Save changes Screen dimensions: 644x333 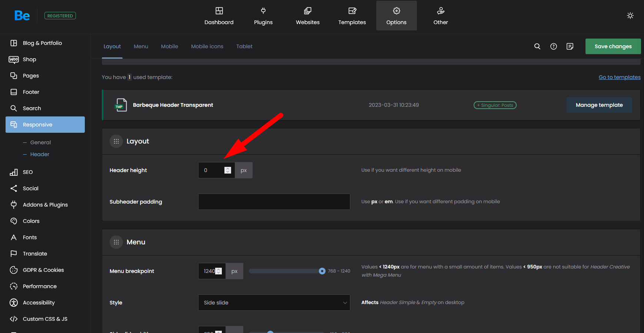(x=613, y=46)
